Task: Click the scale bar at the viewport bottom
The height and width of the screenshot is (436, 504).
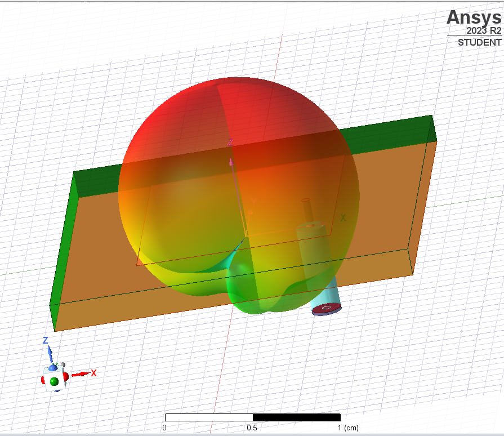Action: click(x=253, y=417)
